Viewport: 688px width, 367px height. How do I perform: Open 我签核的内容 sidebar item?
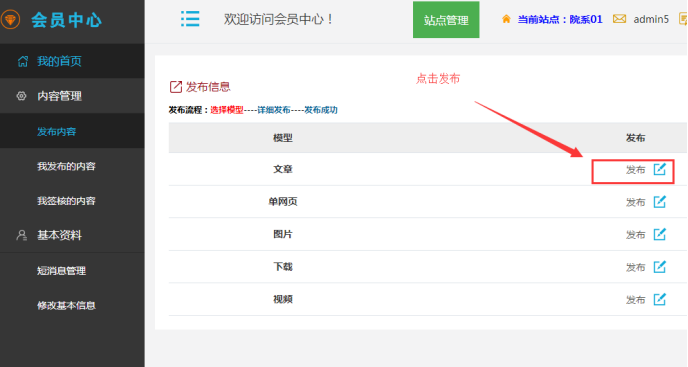pyautogui.click(x=72, y=201)
